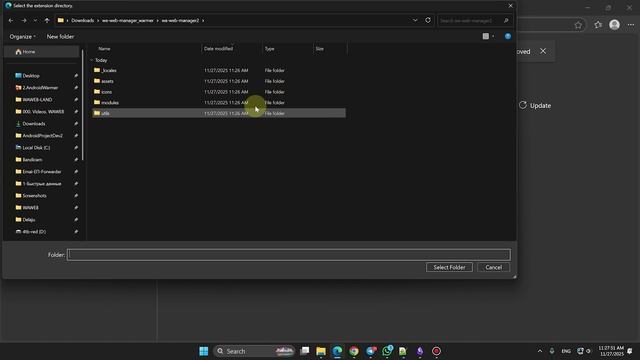The height and width of the screenshot is (360, 640).
Task: Open Telegram from the taskbar
Action: [371, 351]
